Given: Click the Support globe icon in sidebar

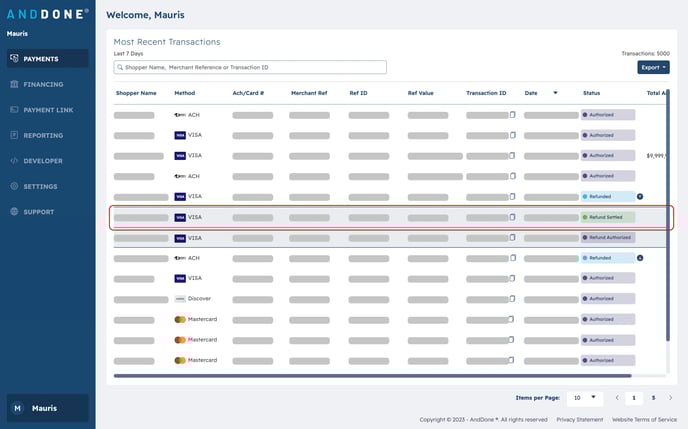Looking at the screenshot, I should pos(14,212).
